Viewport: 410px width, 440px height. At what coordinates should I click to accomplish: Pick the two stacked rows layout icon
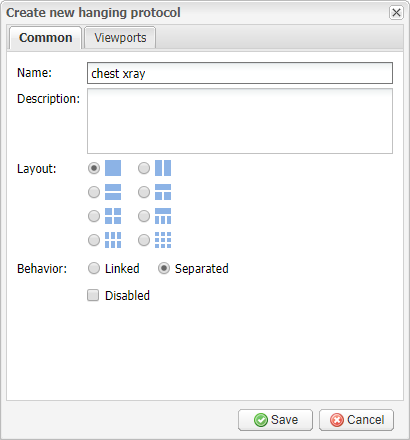point(113,192)
